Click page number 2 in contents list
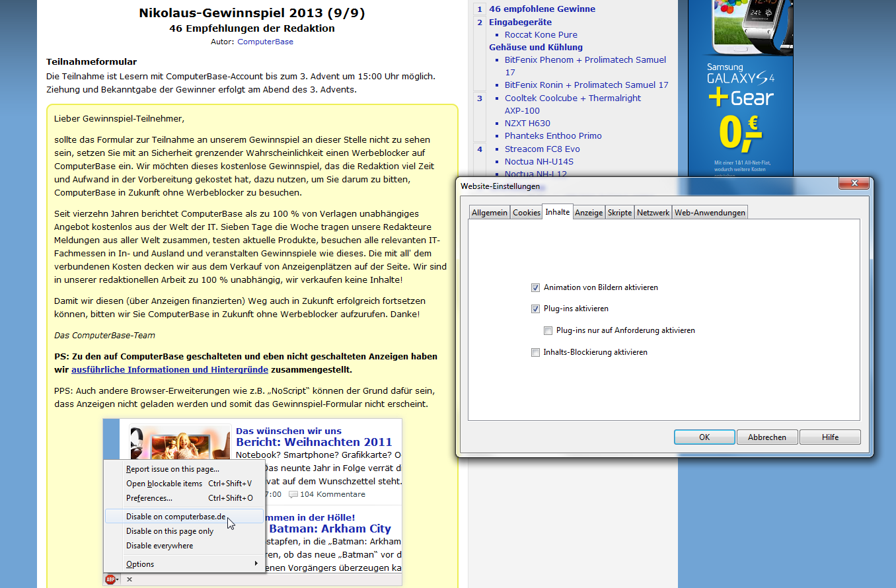The width and height of the screenshot is (896, 588). [x=480, y=22]
